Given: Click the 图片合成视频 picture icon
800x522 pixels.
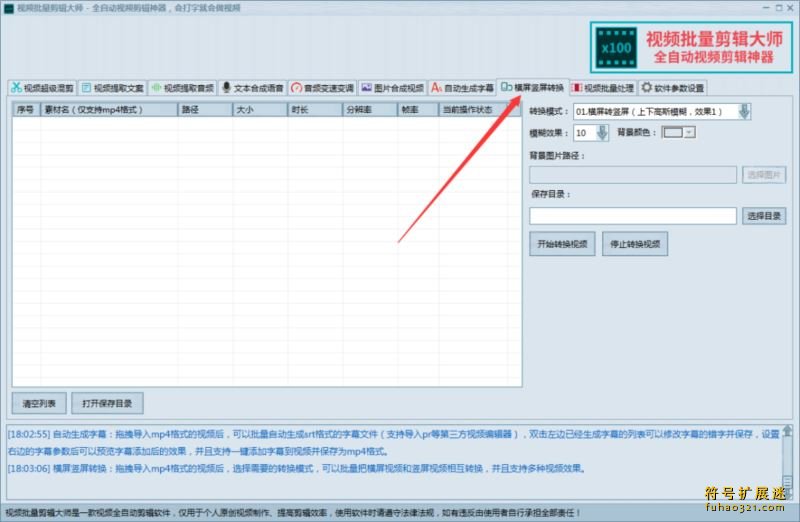Looking at the screenshot, I should click(367, 87).
